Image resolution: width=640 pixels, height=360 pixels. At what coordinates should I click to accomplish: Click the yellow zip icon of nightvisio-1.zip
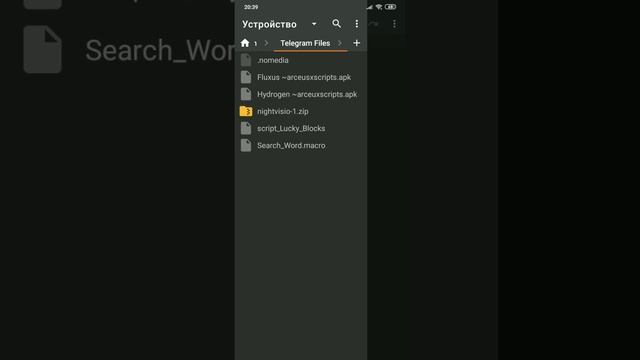[x=246, y=111]
